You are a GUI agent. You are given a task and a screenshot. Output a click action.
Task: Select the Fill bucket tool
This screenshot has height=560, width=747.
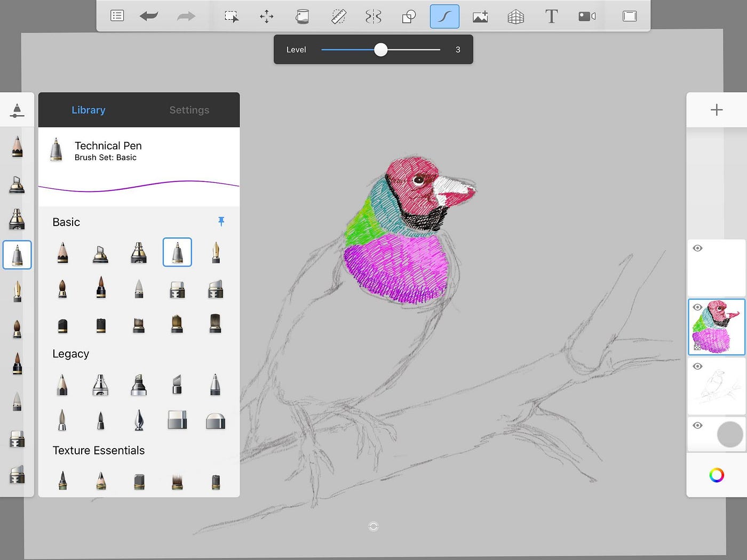pyautogui.click(x=302, y=16)
